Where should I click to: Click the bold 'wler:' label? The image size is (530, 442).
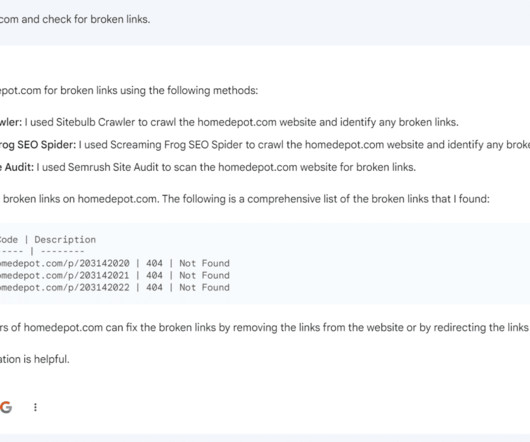tap(11, 122)
